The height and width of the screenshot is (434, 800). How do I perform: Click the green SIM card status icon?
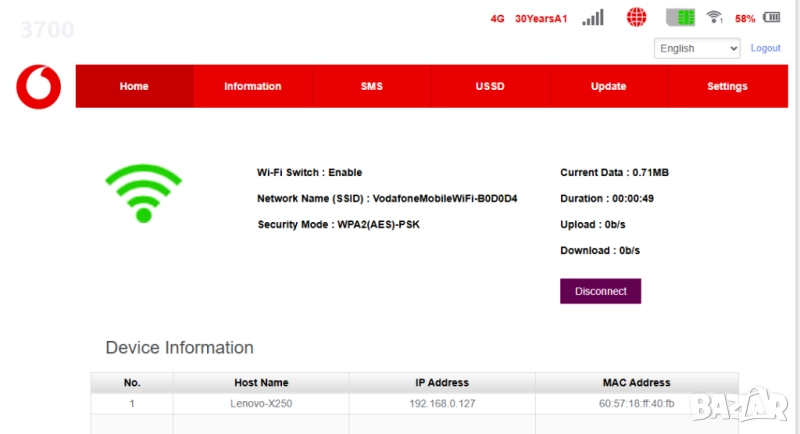[680, 18]
